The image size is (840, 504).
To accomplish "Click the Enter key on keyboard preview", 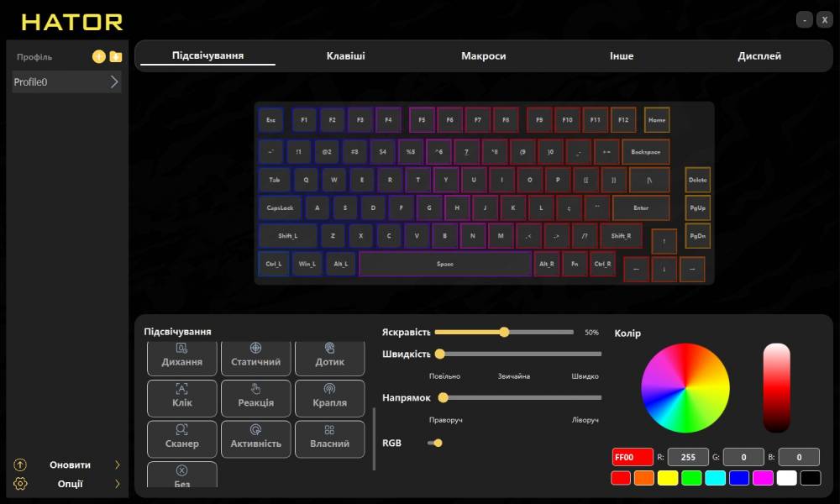I will (x=641, y=207).
